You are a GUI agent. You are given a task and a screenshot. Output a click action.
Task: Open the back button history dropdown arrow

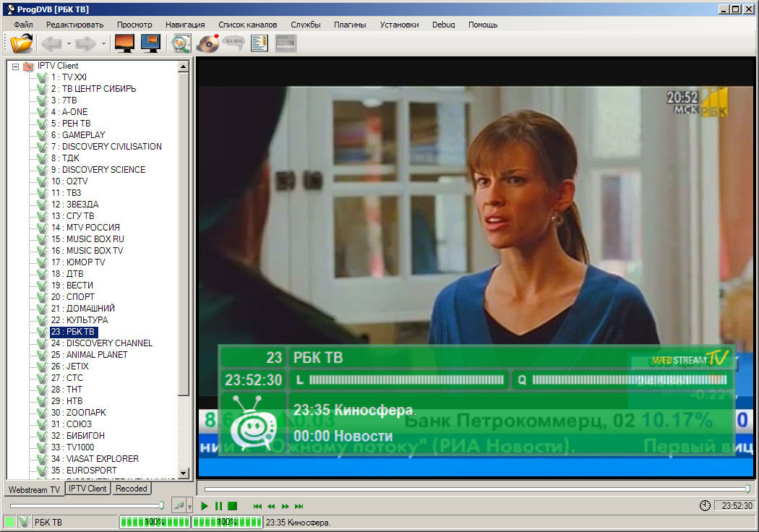click(x=69, y=44)
